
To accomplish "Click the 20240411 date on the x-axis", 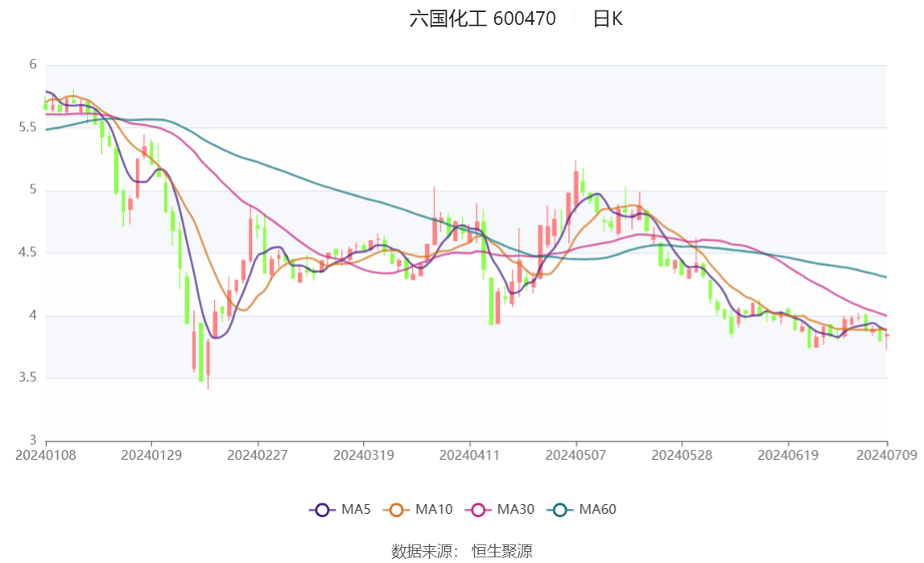I will (x=469, y=455).
